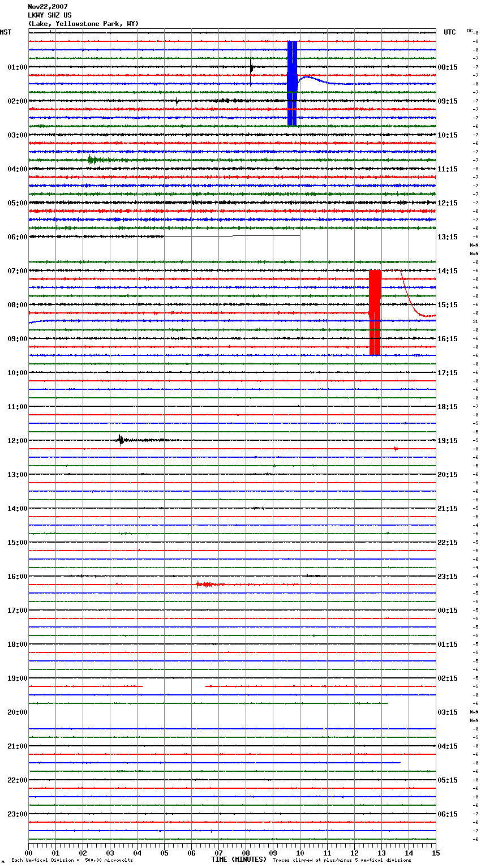Screen dimensions: 481x868
Task: Click the date label Nov22,2007
Action: [x=48, y=7]
